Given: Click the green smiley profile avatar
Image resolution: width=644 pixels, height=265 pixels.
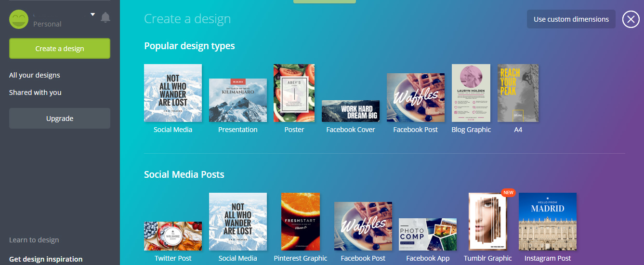Looking at the screenshot, I should (x=19, y=19).
